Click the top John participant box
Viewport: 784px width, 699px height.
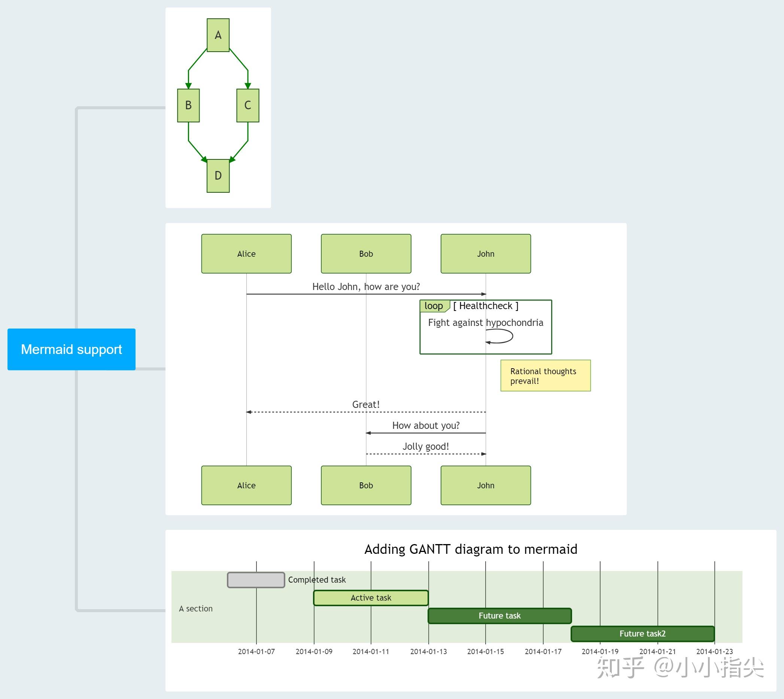point(485,253)
